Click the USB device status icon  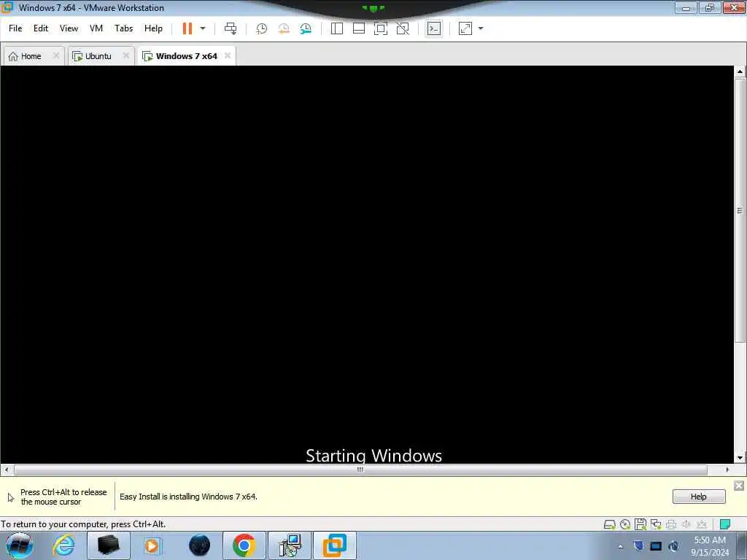tap(702, 525)
